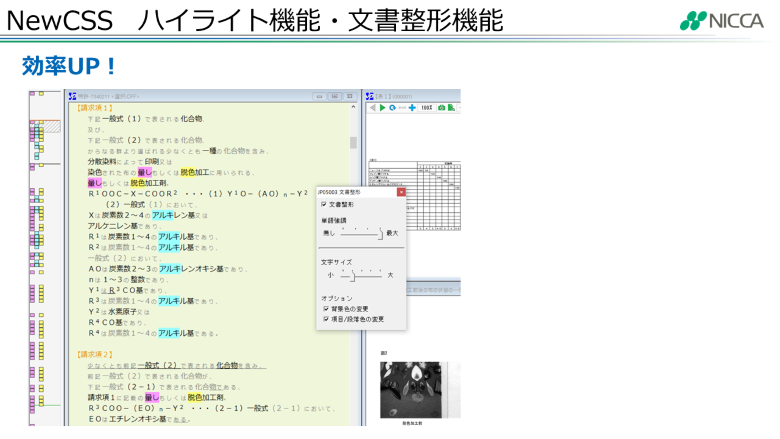The height and width of the screenshot is (439, 780).
Task: Click the scroll-up arrow in patent text window
Action: [353, 107]
